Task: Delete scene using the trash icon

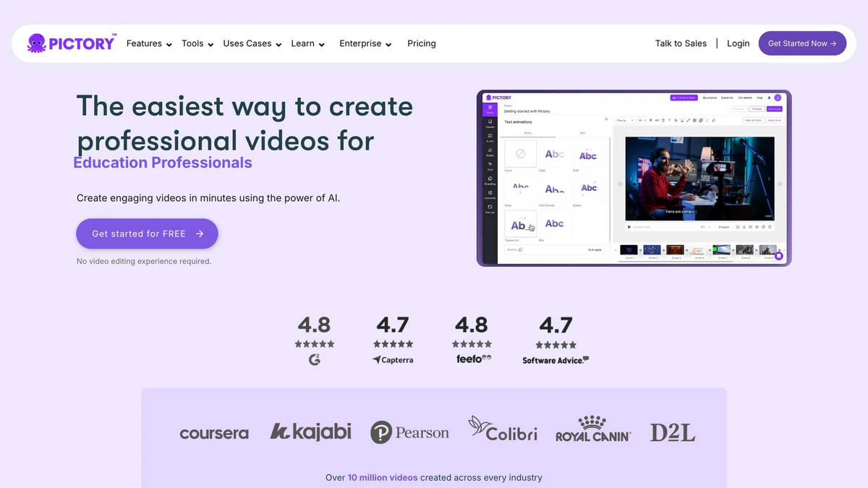Action: 770,227
